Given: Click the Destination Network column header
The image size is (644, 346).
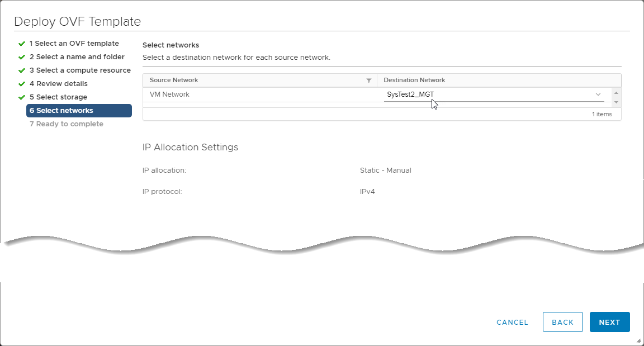Looking at the screenshot, I should pyautogui.click(x=414, y=80).
